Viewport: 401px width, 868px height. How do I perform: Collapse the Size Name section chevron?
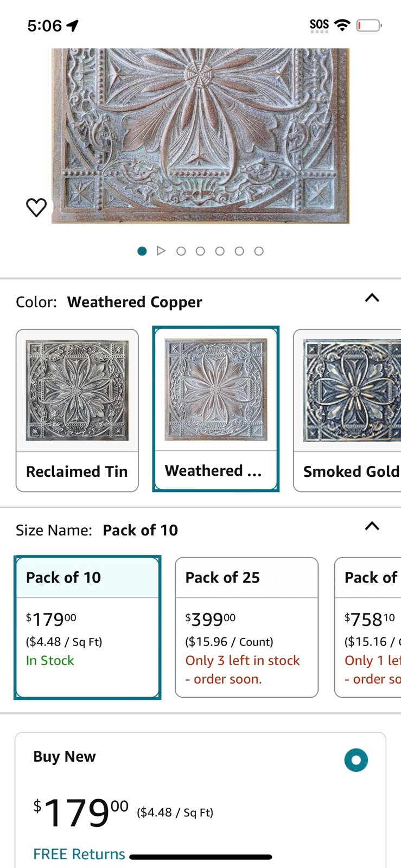coord(372,526)
